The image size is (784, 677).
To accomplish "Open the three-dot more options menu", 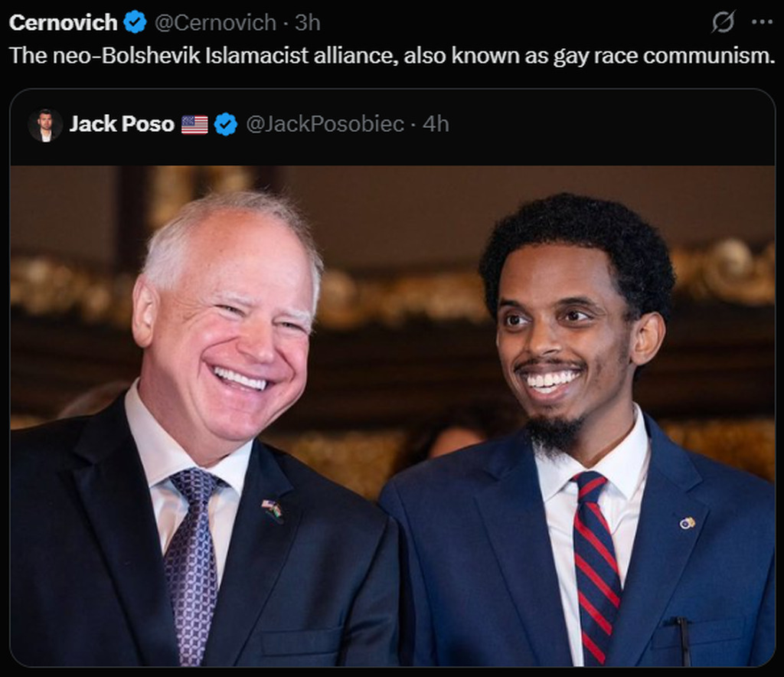I will click(762, 22).
